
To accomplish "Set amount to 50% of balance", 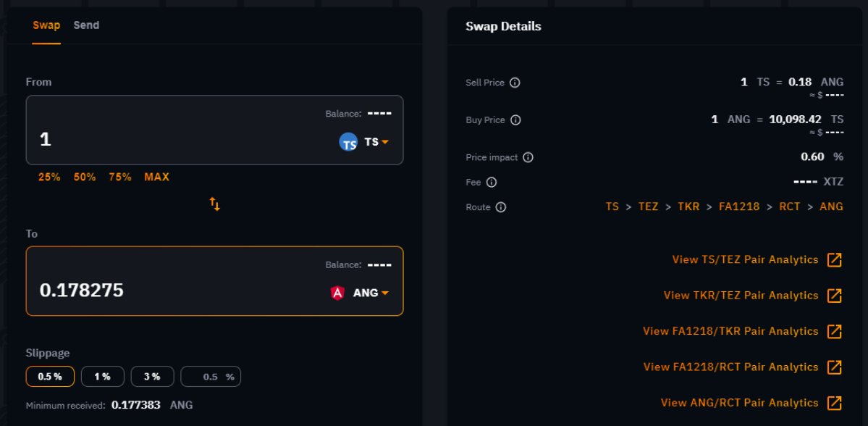I will pyautogui.click(x=85, y=177).
